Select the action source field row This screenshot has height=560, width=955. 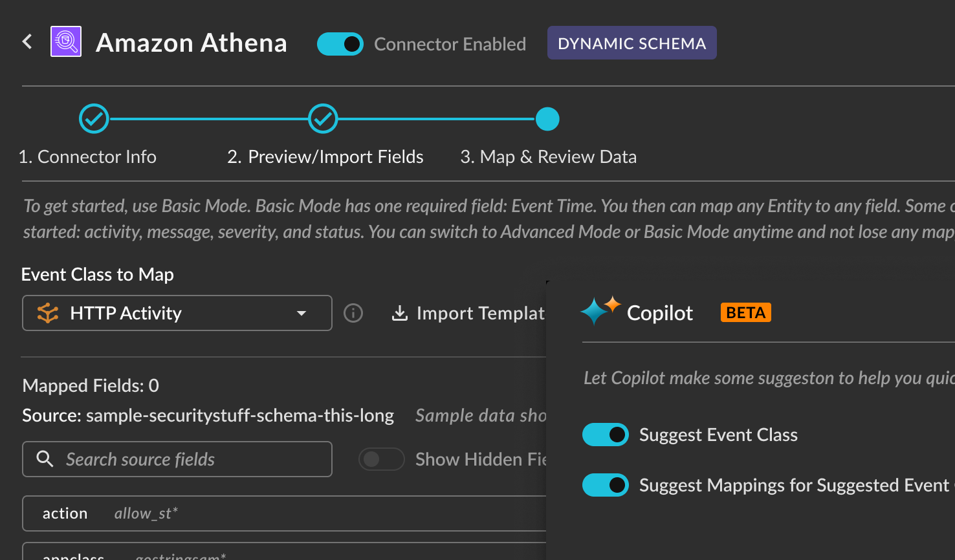click(284, 513)
